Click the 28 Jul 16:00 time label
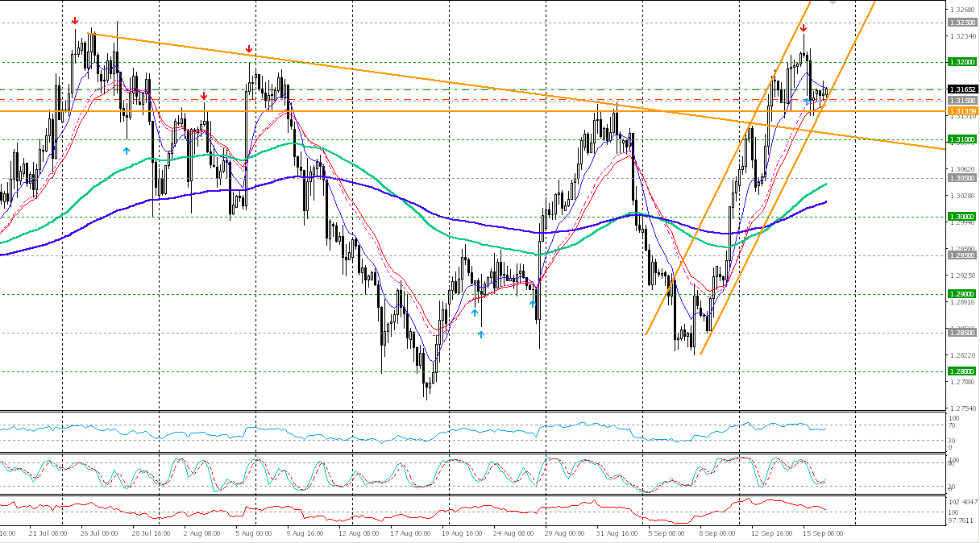980x543 pixels. pos(152,533)
